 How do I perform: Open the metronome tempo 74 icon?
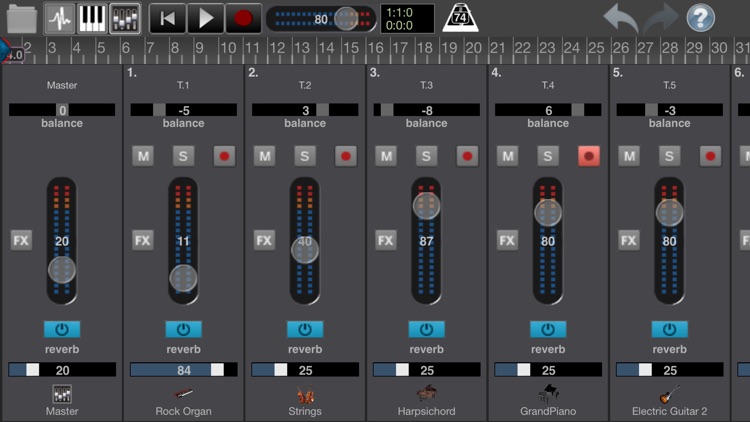click(460, 19)
